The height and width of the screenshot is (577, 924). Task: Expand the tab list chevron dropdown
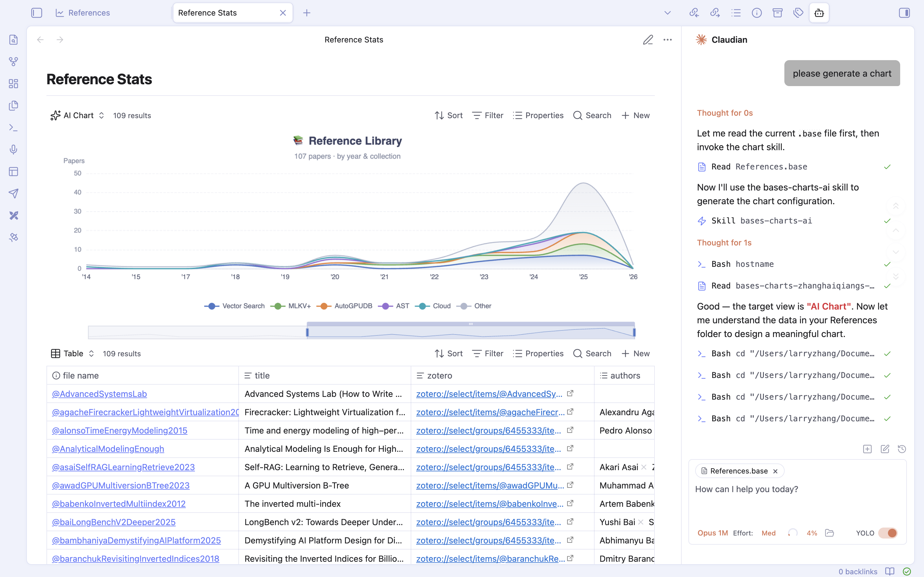[667, 13]
